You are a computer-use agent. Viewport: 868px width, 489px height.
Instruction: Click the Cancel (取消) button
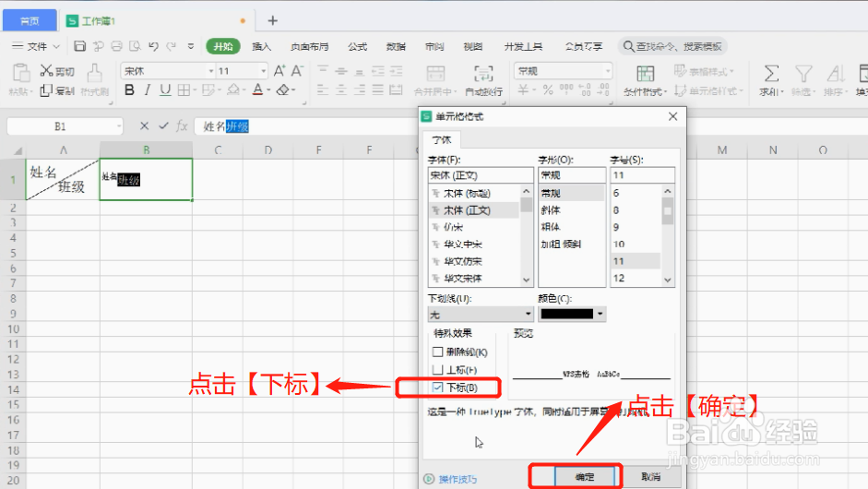pyautogui.click(x=651, y=476)
